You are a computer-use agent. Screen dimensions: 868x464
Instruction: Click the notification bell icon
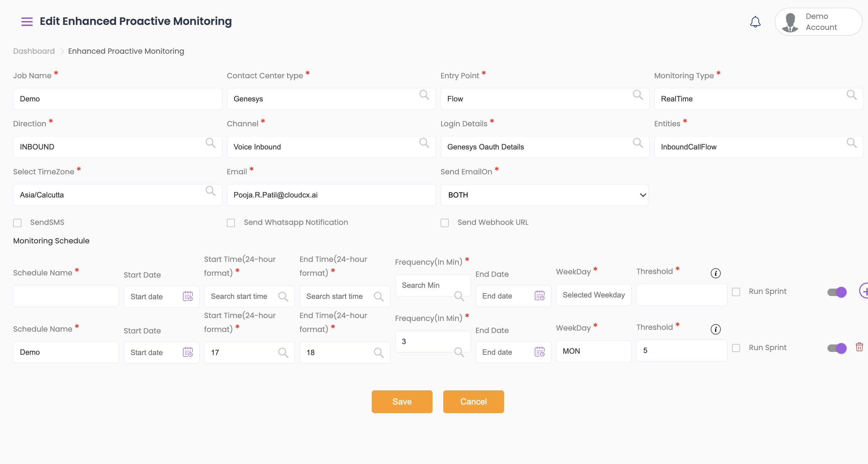[x=755, y=22]
